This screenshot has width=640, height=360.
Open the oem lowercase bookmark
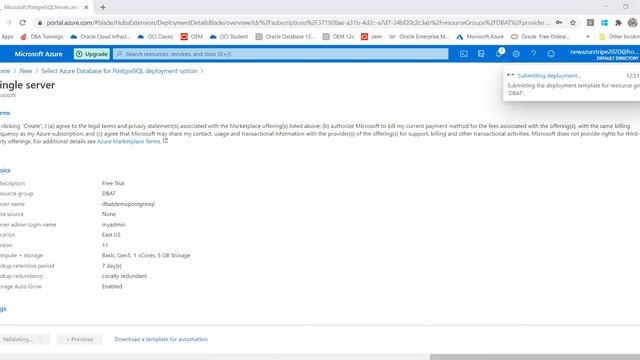pyautogui.click(x=371, y=37)
